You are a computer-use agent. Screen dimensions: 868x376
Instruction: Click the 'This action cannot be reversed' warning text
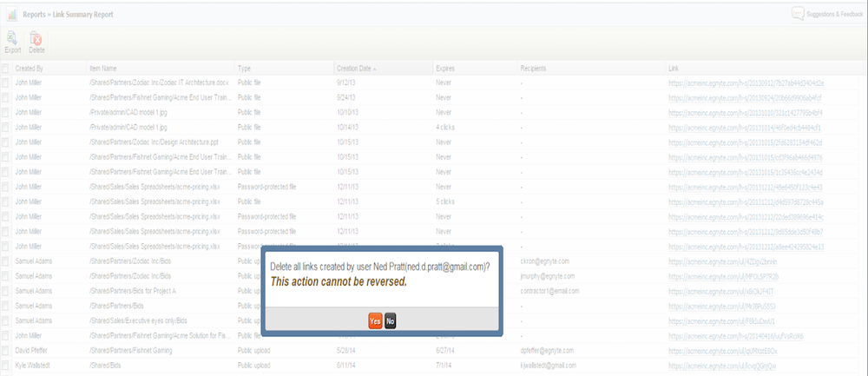pos(339,281)
